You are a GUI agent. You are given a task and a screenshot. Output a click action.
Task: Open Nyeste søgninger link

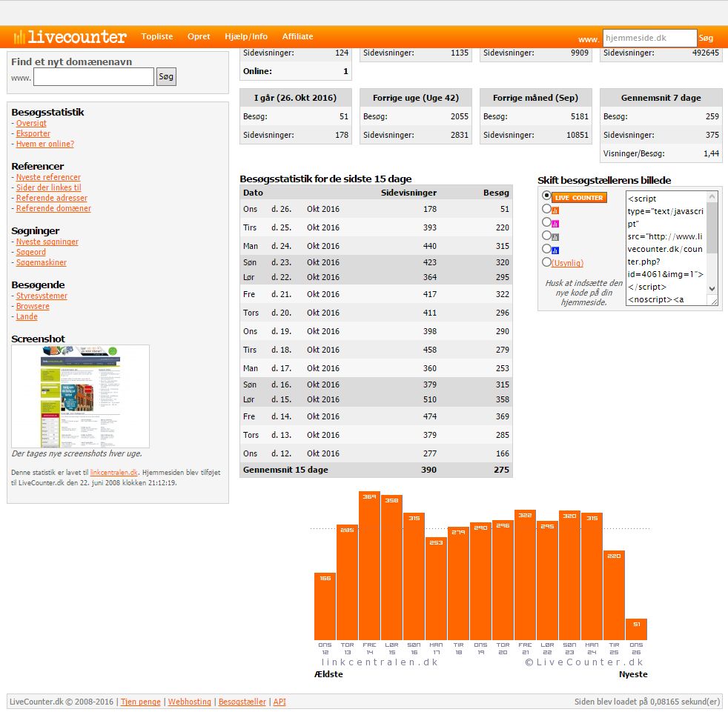(47, 242)
